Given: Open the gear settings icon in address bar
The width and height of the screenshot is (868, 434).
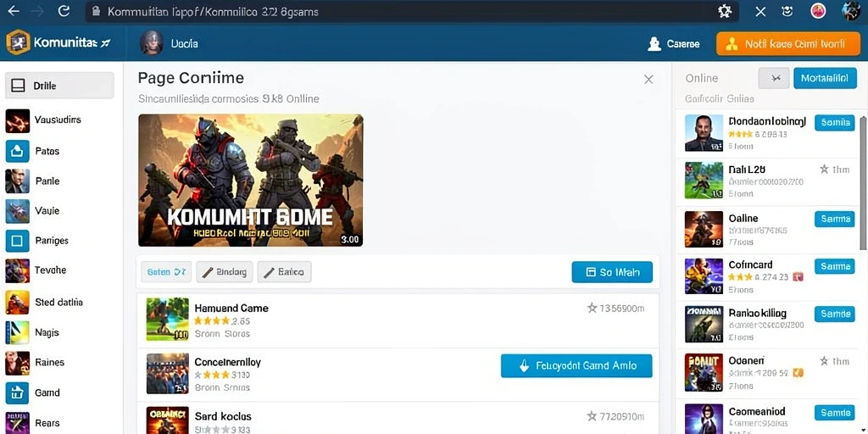Looking at the screenshot, I should tap(725, 12).
